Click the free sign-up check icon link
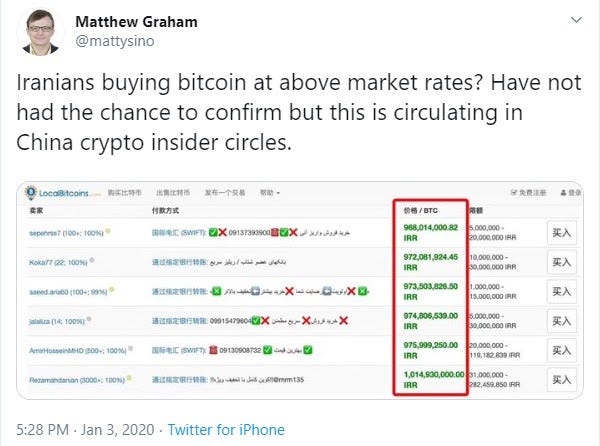The width and height of the screenshot is (600, 446). pyautogui.click(x=514, y=192)
